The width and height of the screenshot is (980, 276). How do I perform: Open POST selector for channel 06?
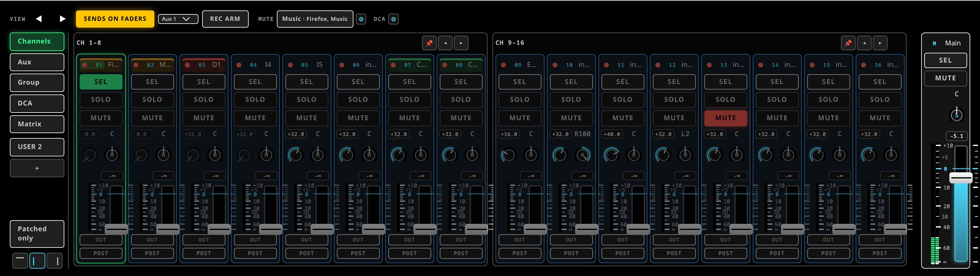358,253
